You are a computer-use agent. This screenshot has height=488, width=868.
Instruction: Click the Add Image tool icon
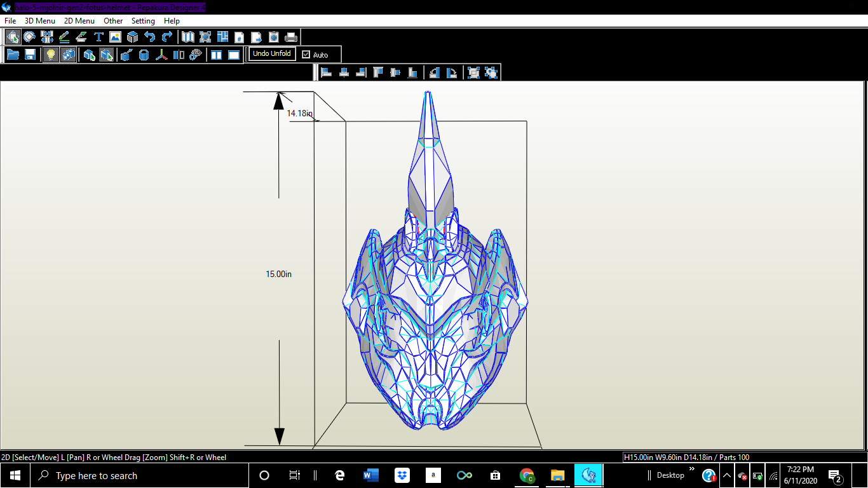tap(115, 37)
